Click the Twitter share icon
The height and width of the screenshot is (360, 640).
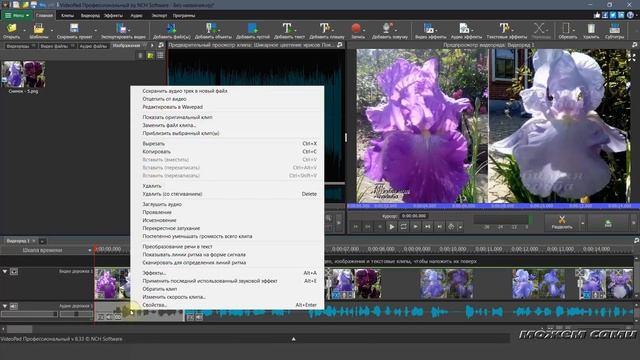pyautogui.click(x=613, y=16)
